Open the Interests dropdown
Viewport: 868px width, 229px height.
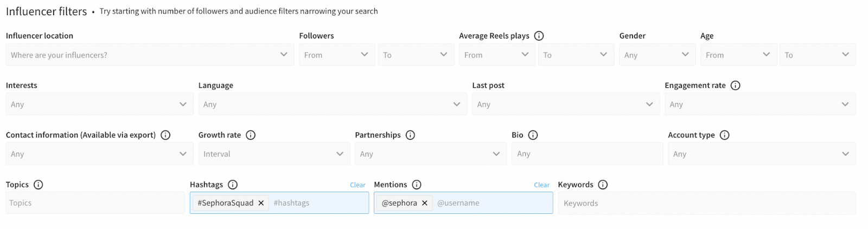99,104
